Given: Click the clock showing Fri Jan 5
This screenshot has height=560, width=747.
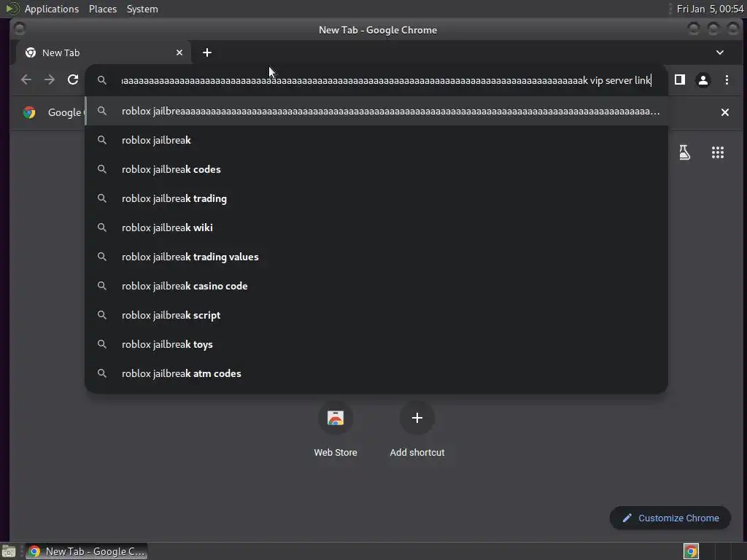Looking at the screenshot, I should point(709,9).
